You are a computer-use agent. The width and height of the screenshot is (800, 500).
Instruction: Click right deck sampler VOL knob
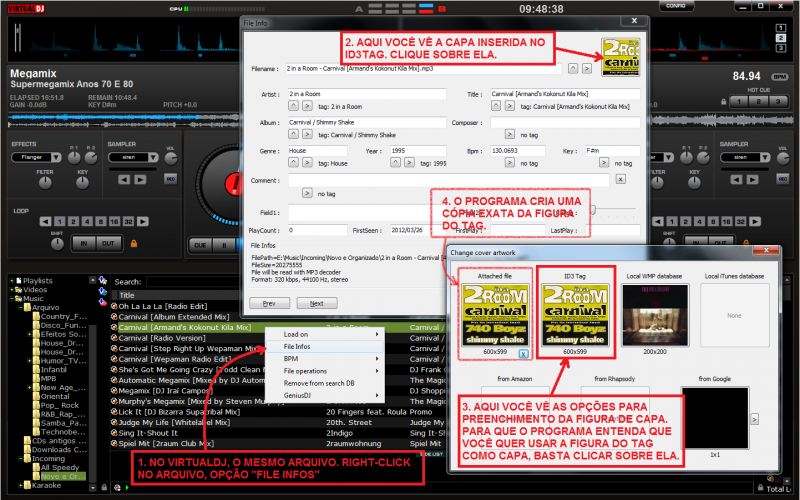pyautogui.click(x=783, y=159)
